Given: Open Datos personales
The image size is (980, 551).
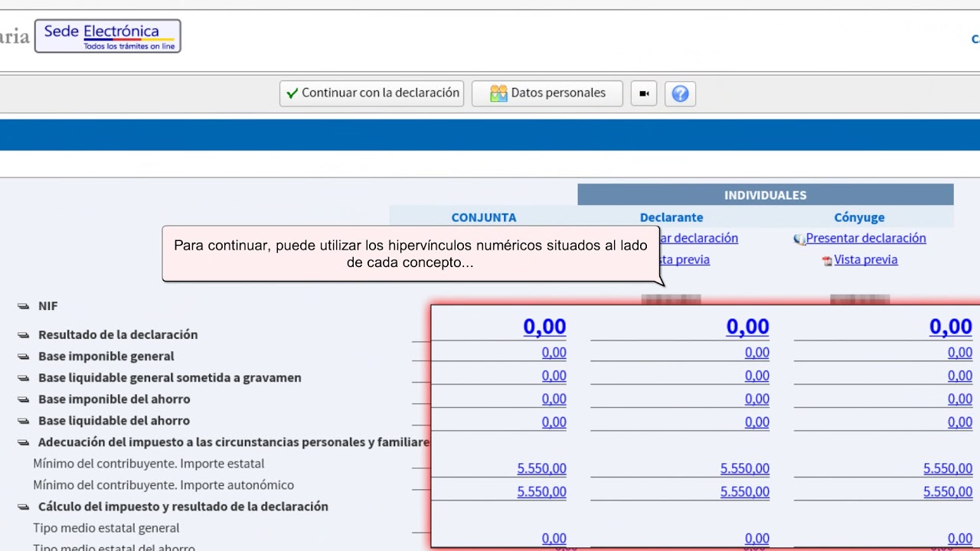Looking at the screenshot, I should (x=547, y=93).
